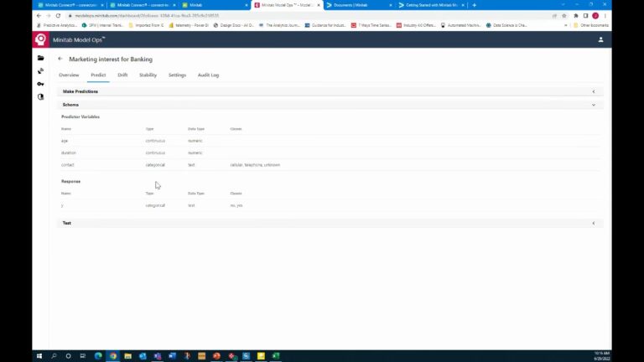Click the browser address bar
Image resolution: width=644 pixels, height=362 pixels.
tap(308, 16)
